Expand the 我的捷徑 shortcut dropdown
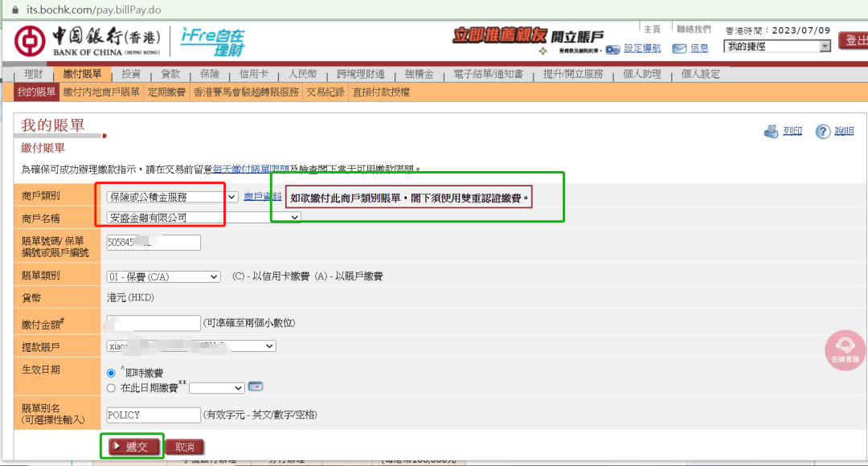The width and height of the screenshot is (868, 466). click(777, 47)
